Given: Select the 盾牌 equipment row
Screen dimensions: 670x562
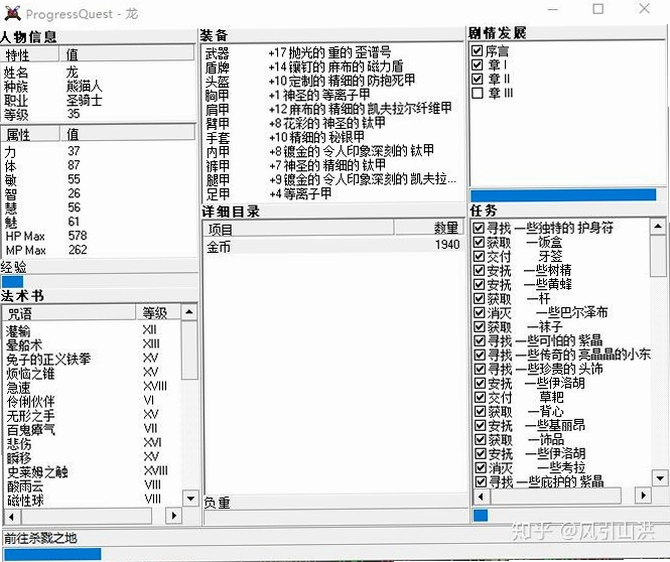Looking at the screenshot, I should [333, 67].
